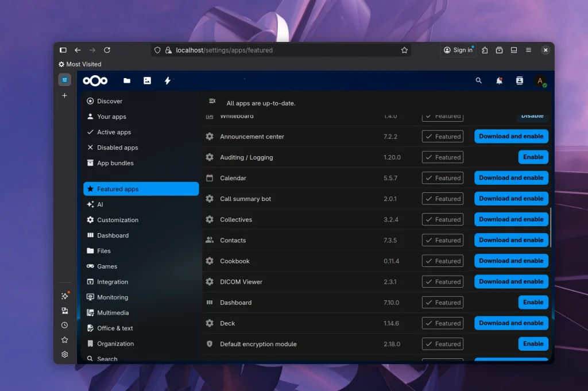Add a new vertical tab

tap(64, 95)
